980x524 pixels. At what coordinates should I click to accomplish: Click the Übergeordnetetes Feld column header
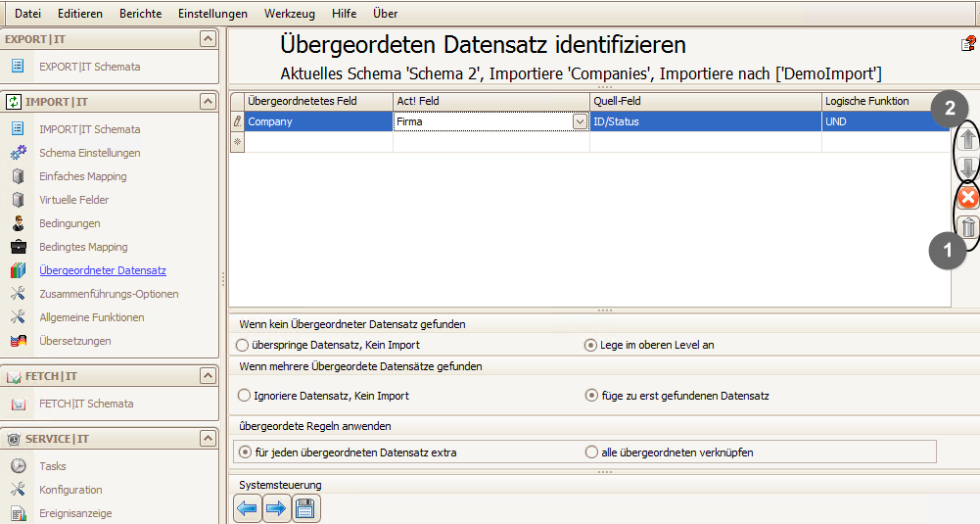point(319,101)
